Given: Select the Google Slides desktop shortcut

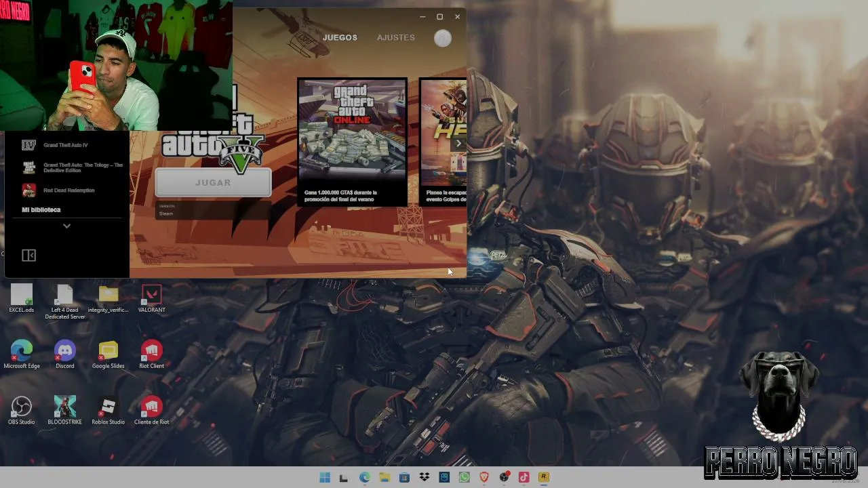Looking at the screenshot, I should 108,355.
